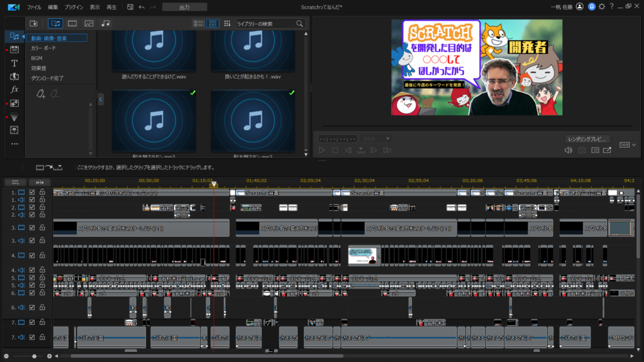Click the timeline playhead marker
The width and height of the screenshot is (644, 362).
pyautogui.click(x=214, y=184)
